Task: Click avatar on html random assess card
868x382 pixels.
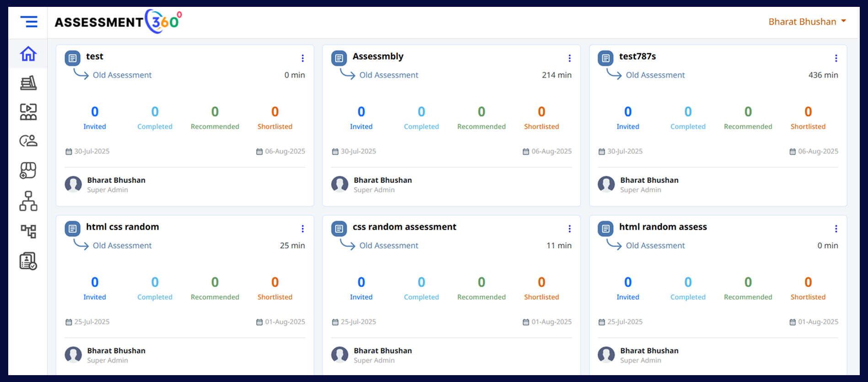Action: (606, 355)
